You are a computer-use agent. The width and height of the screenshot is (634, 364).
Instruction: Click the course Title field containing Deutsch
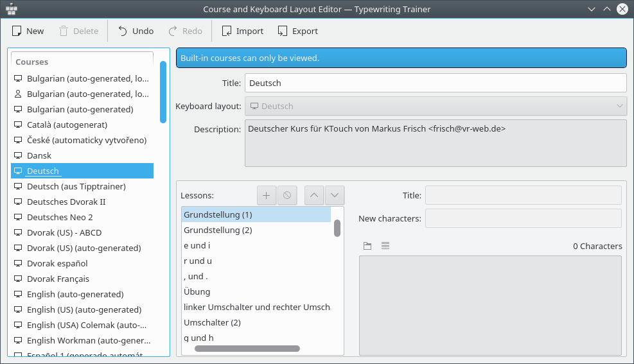435,83
